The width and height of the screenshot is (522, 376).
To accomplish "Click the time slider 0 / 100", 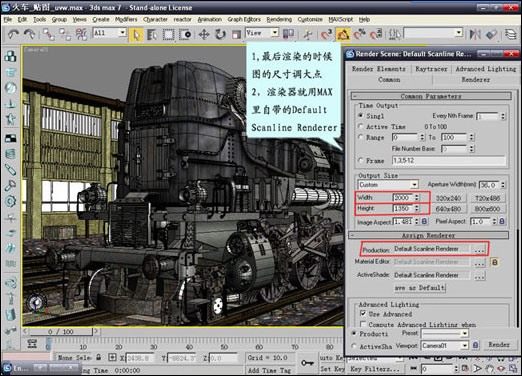I will tap(60, 332).
